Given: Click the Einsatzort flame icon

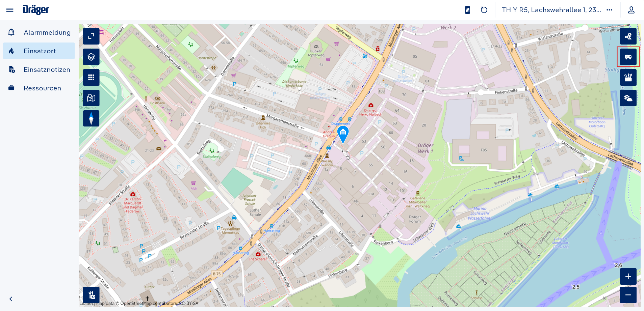Looking at the screenshot, I should click(11, 51).
